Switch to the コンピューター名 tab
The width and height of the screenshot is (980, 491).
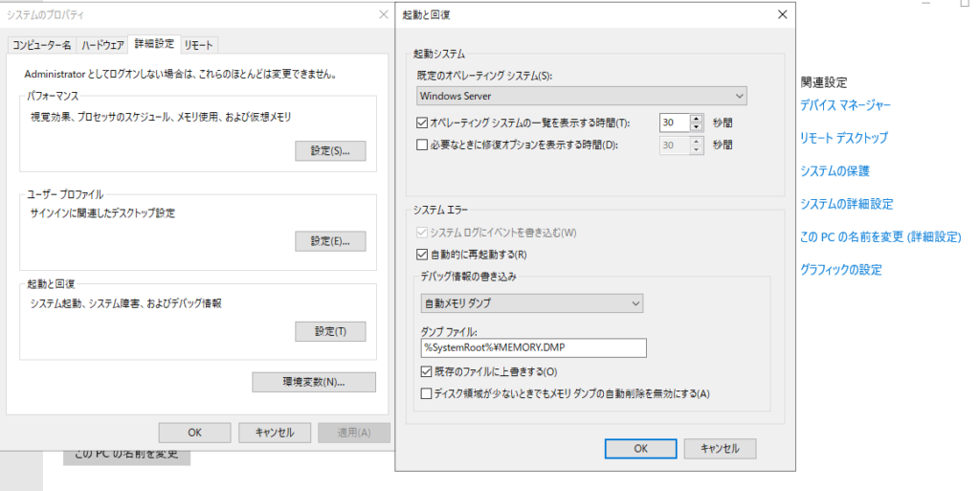tap(41, 45)
